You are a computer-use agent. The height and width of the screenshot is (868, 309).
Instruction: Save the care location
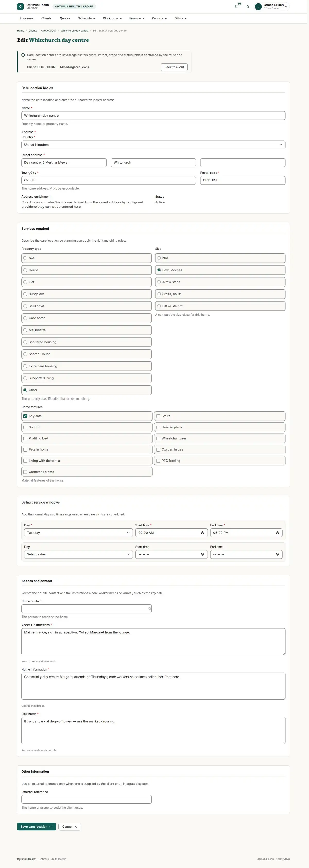36,827
